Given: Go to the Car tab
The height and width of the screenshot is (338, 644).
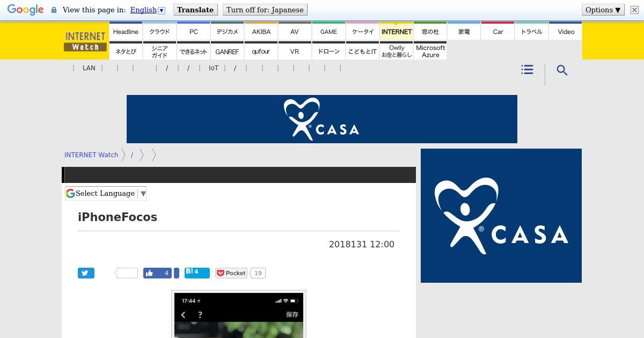Looking at the screenshot, I should (x=498, y=32).
